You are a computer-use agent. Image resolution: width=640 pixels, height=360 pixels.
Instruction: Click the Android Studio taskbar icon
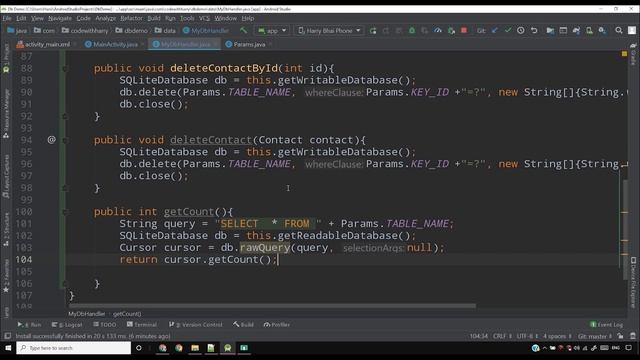coord(227,348)
